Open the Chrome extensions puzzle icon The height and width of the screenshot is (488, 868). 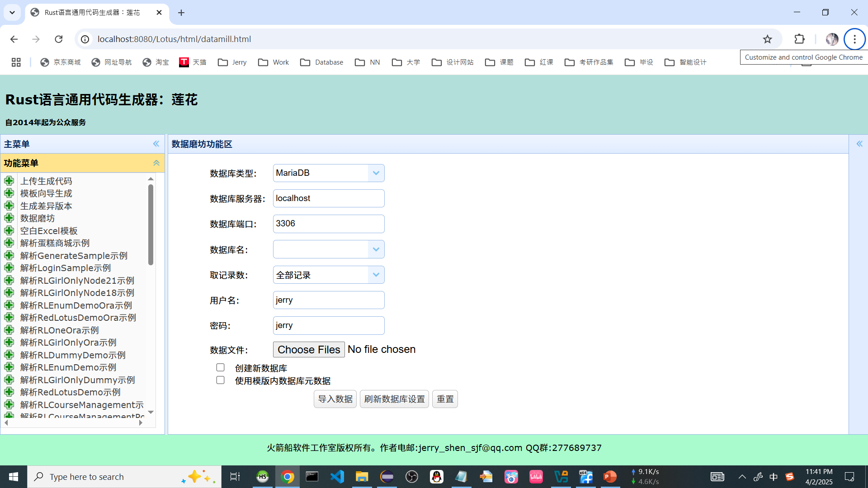pos(799,39)
